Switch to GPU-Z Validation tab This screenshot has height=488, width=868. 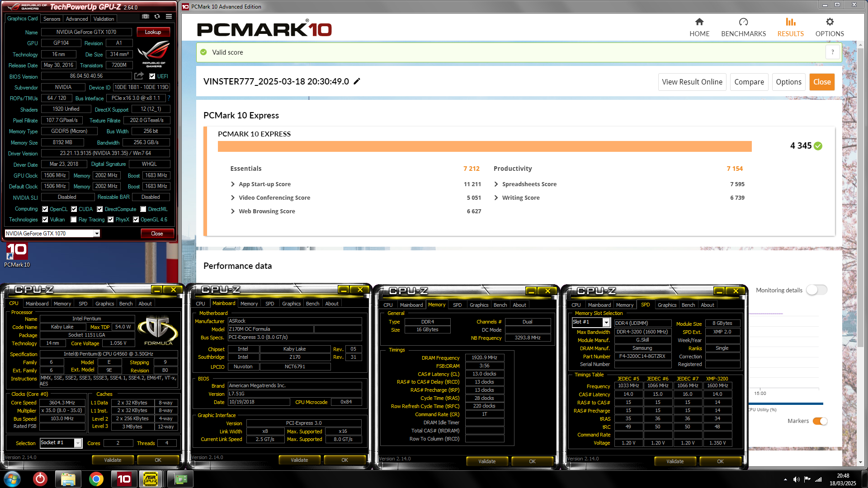coord(104,19)
